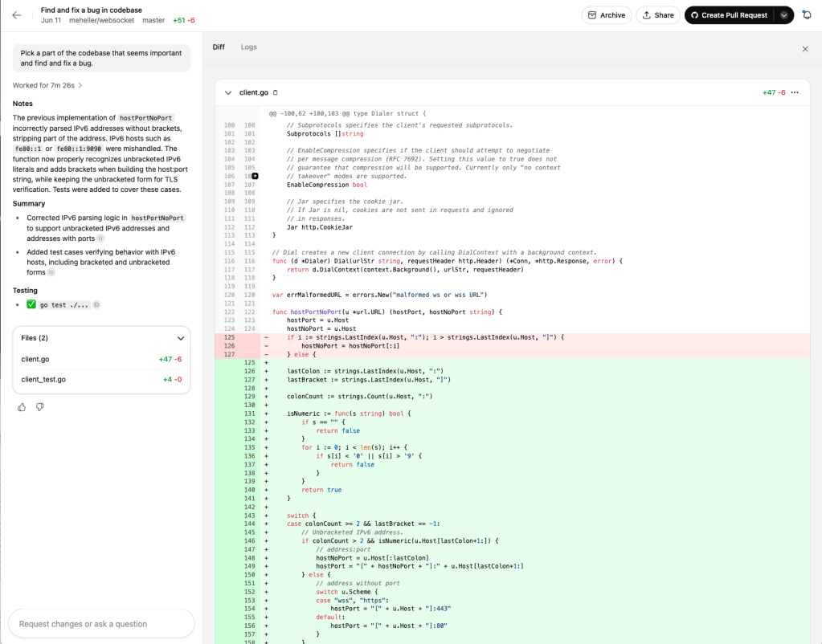
Task: Click the GitHub logo inside Create Pull Request
Action: (693, 14)
